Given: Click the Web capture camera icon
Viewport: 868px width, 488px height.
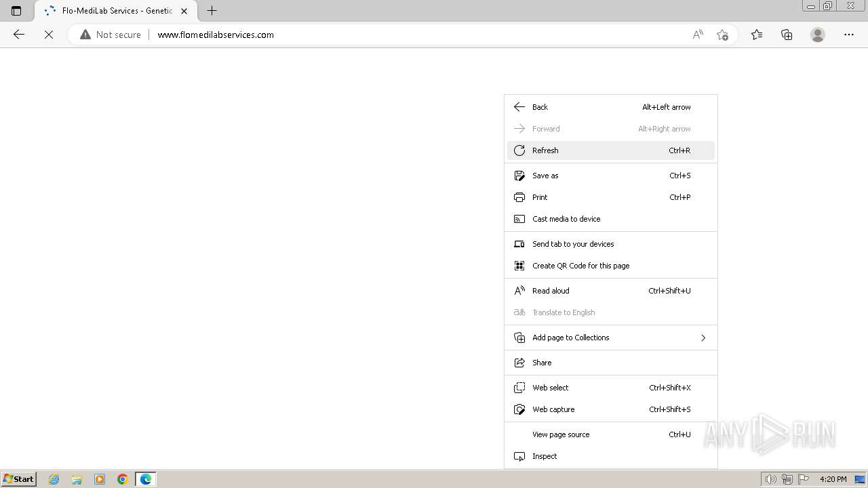Looking at the screenshot, I should click(519, 409).
